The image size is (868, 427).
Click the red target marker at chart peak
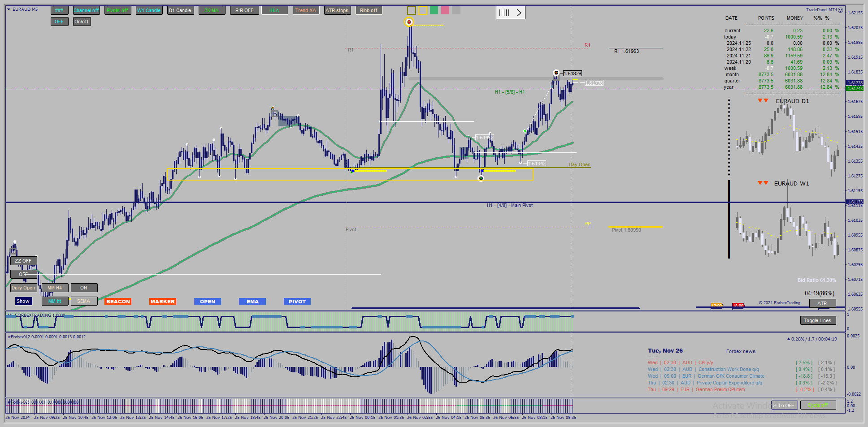point(409,22)
